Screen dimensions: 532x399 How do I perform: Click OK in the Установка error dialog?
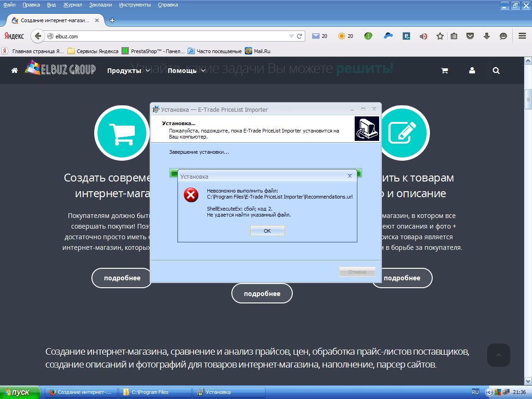pos(267,231)
